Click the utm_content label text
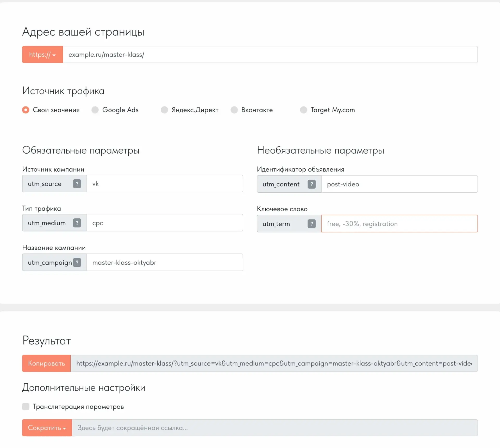This screenshot has width=500, height=448. [281, 184]
